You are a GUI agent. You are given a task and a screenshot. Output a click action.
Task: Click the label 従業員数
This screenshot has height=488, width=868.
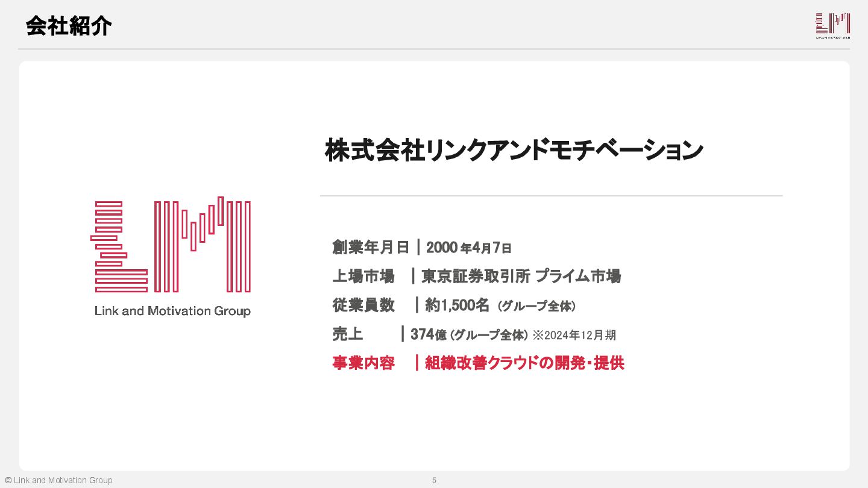pyautogui.click(x=363, y=305)
